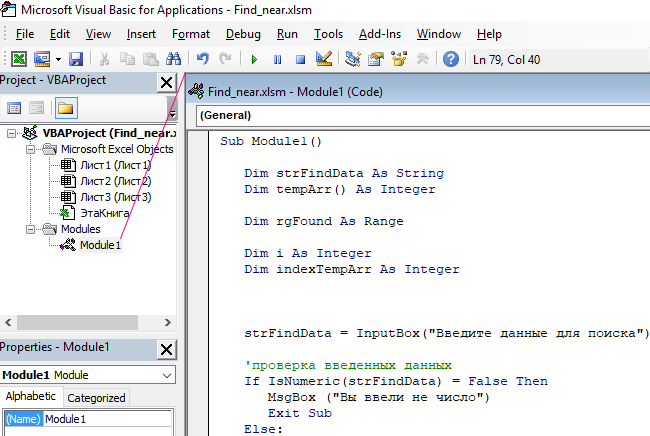Open the Debug menu
The image size is (650, 436).
243,34
